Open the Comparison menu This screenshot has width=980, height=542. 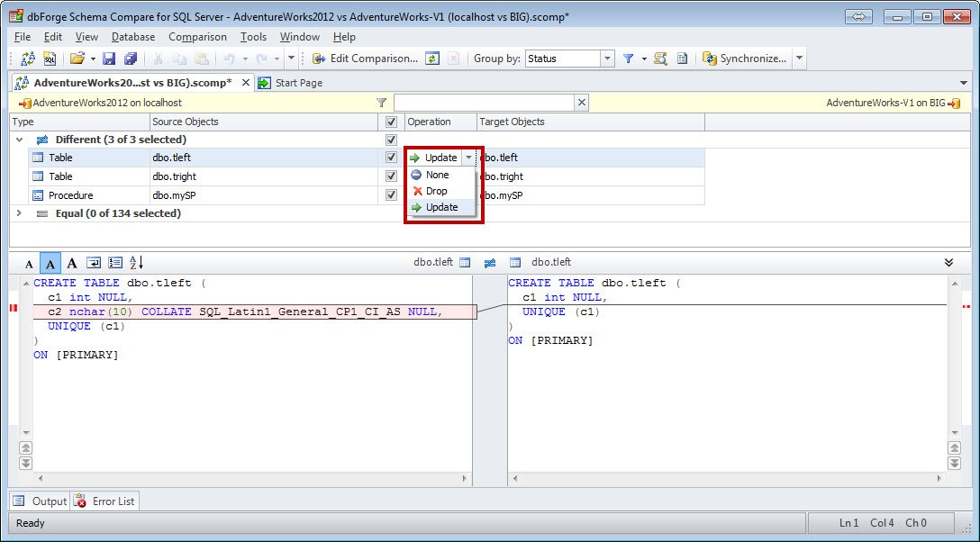click(197, 37)
